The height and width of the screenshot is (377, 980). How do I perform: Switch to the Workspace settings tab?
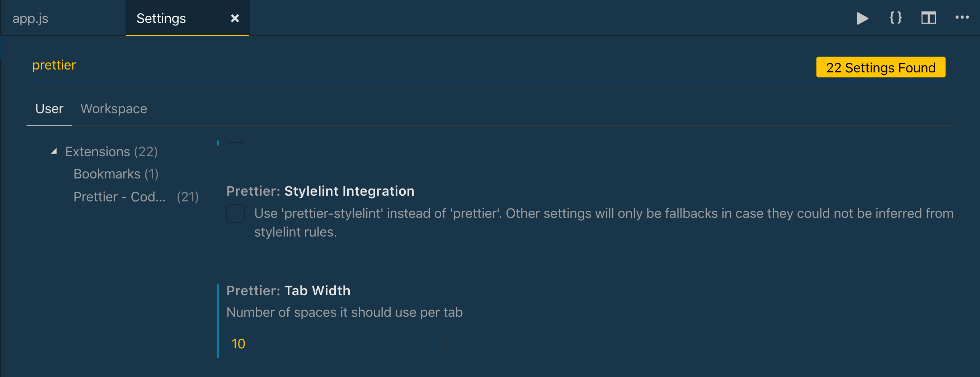[113, 109]
